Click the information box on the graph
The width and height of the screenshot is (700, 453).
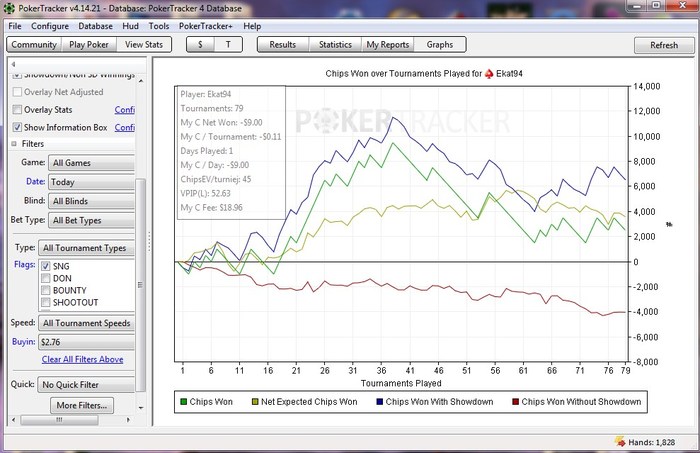(x=231, y=152)
